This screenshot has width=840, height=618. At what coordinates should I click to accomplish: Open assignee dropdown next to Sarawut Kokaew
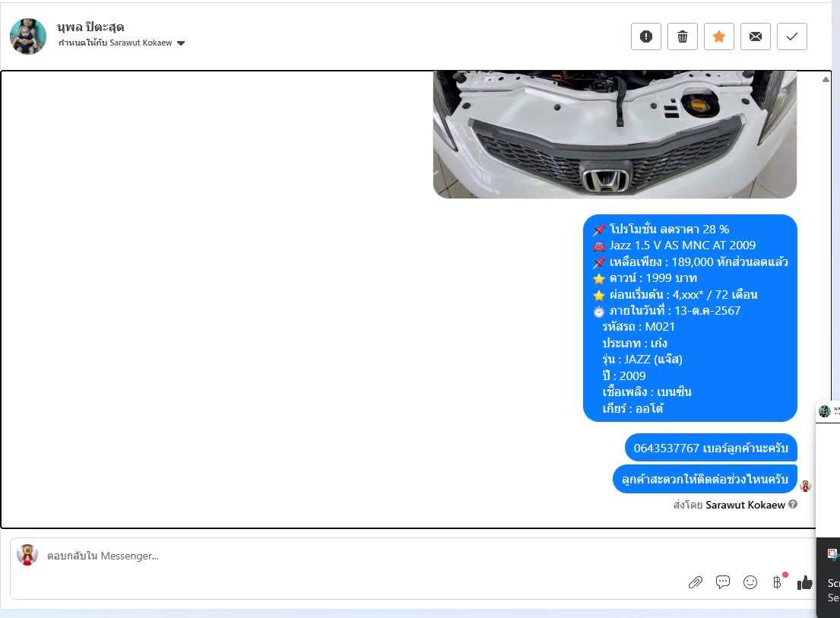181,43
